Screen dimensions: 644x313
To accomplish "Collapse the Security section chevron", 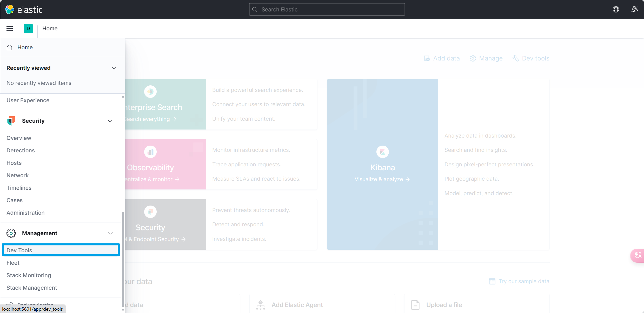I will click(x=110, y=121).
